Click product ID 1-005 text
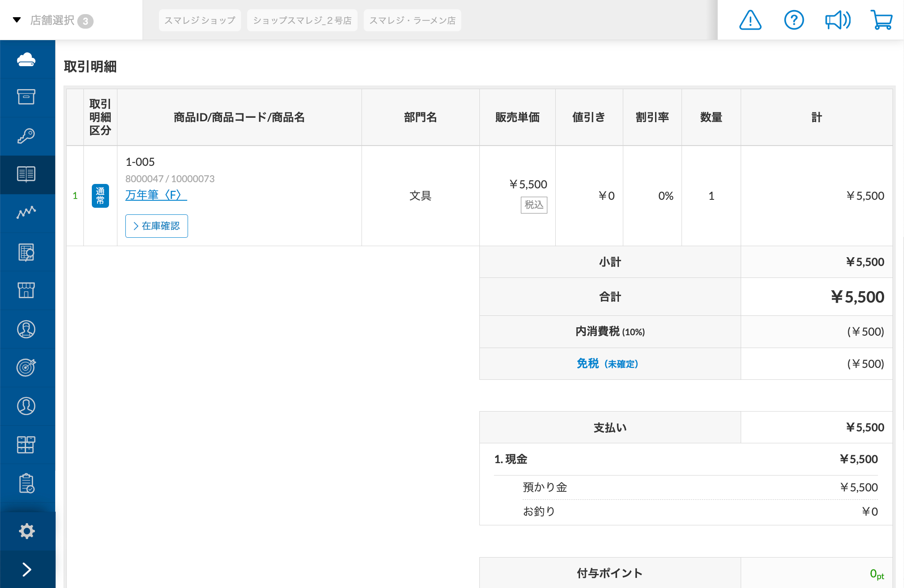This screenshot has width=904, height=588. pos(140,162)
